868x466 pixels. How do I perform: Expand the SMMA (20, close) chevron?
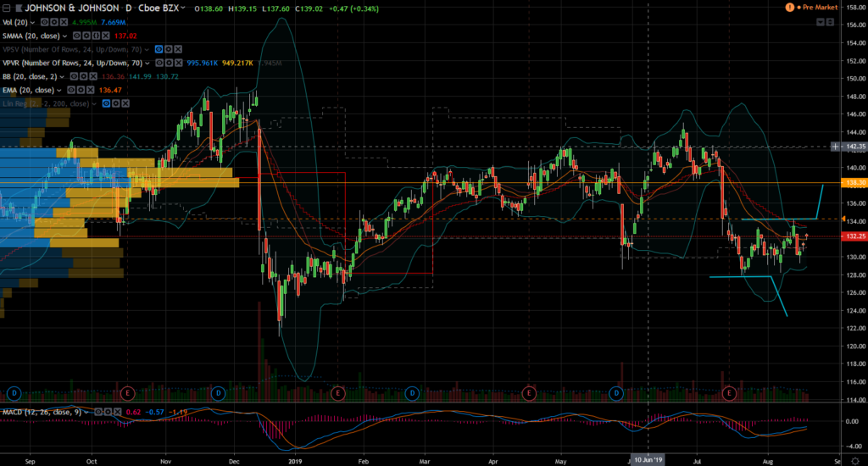coord(64,36)
